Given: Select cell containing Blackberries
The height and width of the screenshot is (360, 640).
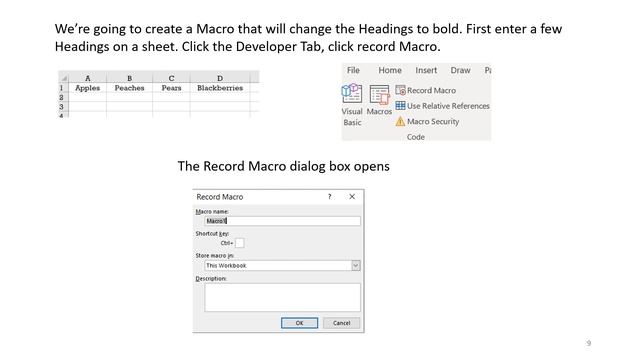Looking at the screenshot, I should 220,88.
